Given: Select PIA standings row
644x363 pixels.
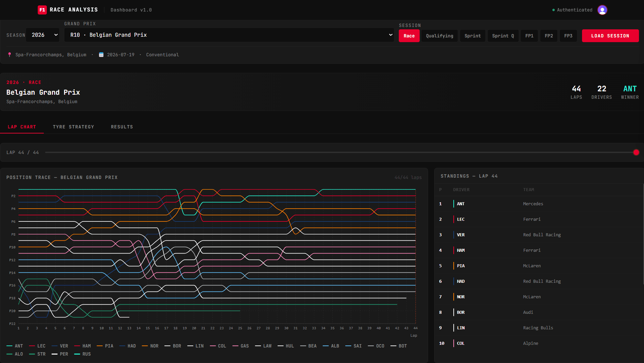Looking at the screenshot, I should pos(539,266).
